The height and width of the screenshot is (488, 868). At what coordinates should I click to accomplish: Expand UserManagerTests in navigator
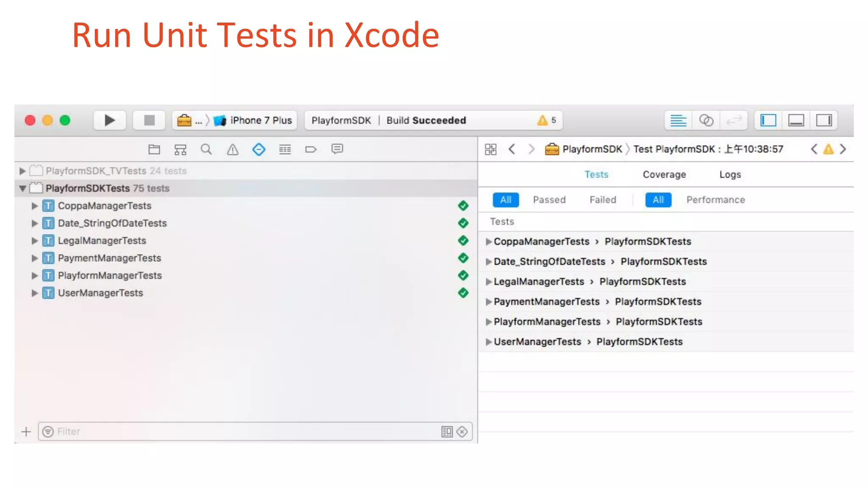point(35,293)
